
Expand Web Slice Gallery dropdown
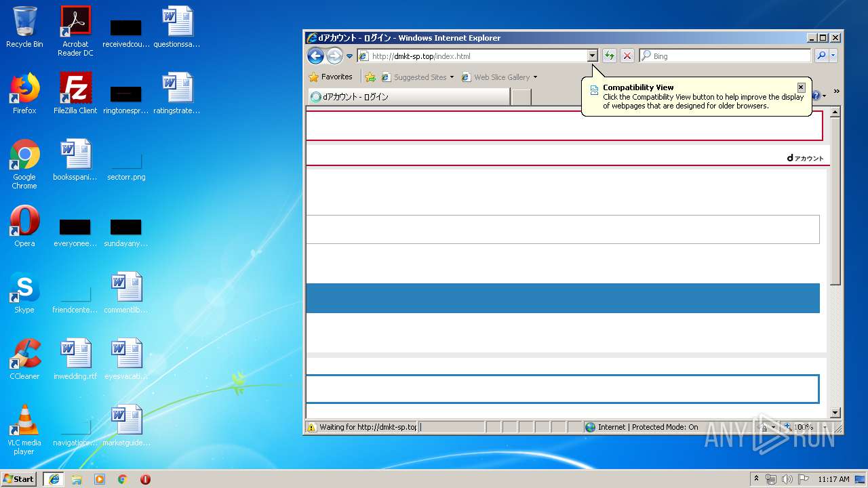point(535,77)
